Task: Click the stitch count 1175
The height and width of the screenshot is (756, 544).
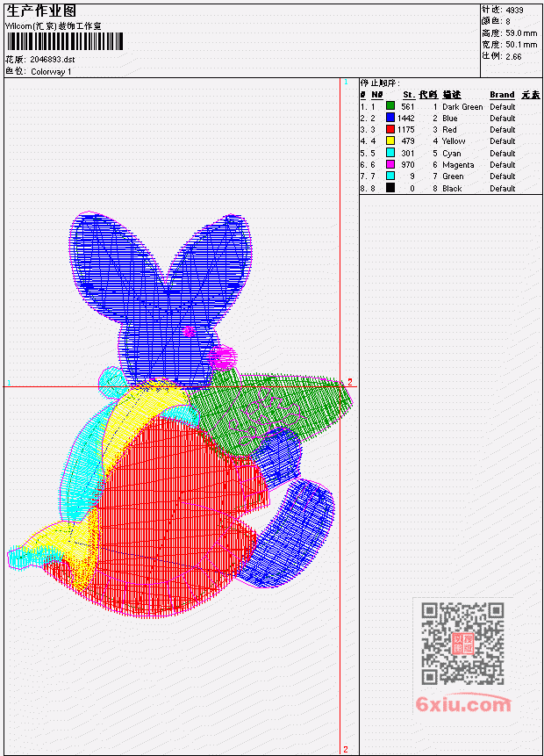Action: point(406,130)
